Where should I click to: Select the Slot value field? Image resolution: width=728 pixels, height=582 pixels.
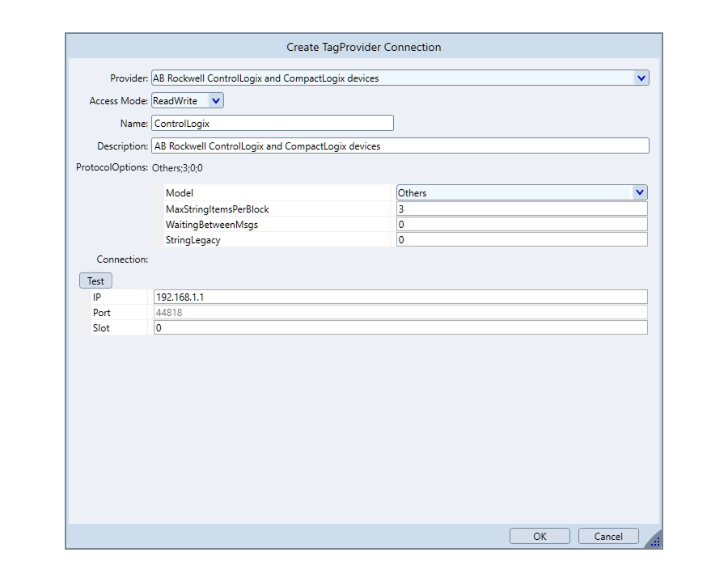[400, 327]
